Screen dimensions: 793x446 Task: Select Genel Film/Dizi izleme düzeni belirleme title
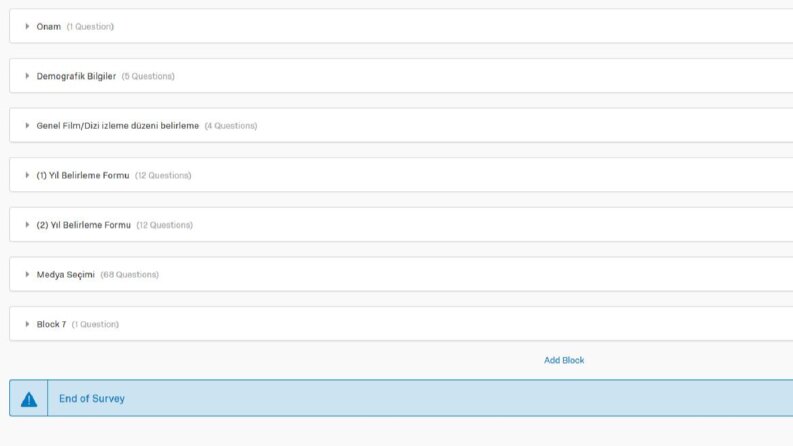117,125
